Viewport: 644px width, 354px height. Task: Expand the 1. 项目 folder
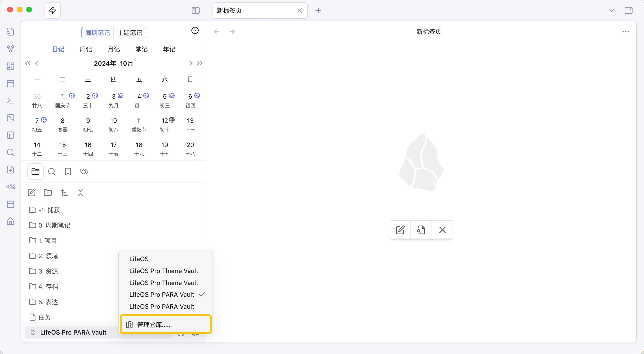point(47,240)
